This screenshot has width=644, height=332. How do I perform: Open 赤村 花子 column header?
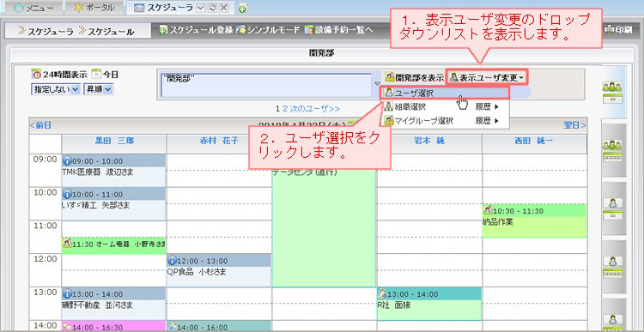219,142
